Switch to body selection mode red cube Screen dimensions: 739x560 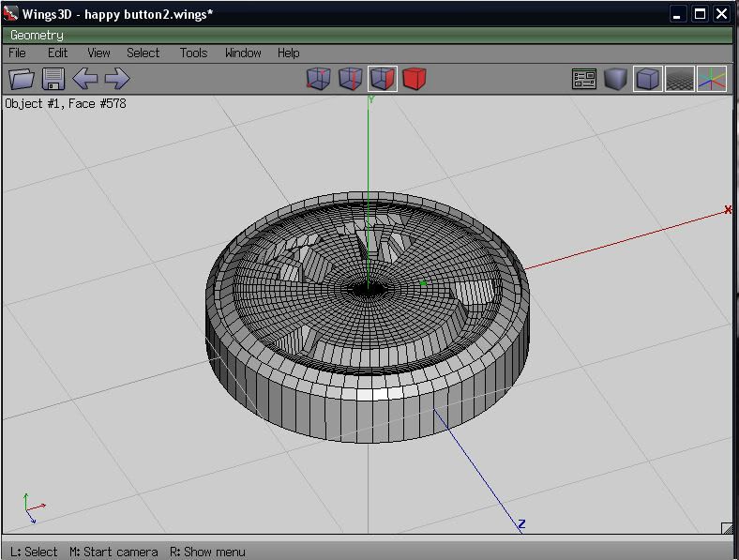[414, 79]
